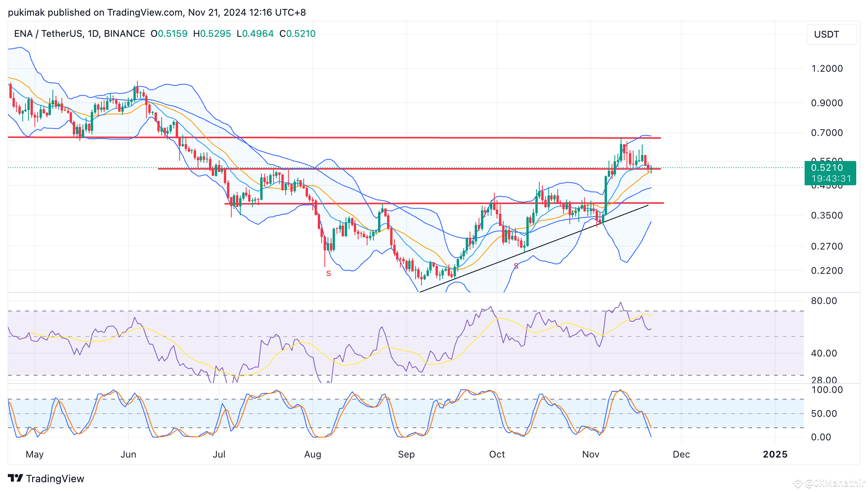Click the Jul label on time axis
868x492 pixels.
click(219, 454)
